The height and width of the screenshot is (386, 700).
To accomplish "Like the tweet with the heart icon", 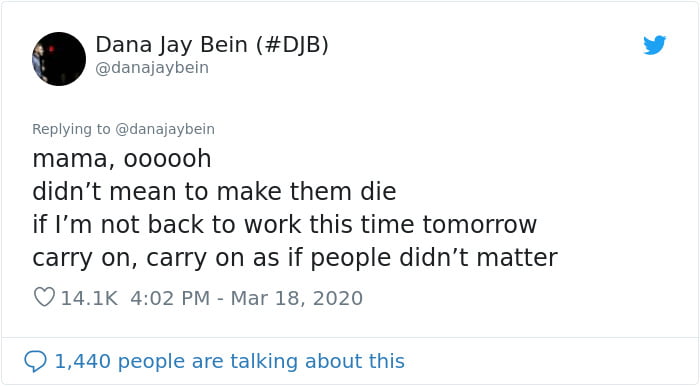I will click(x=44, y=297).
